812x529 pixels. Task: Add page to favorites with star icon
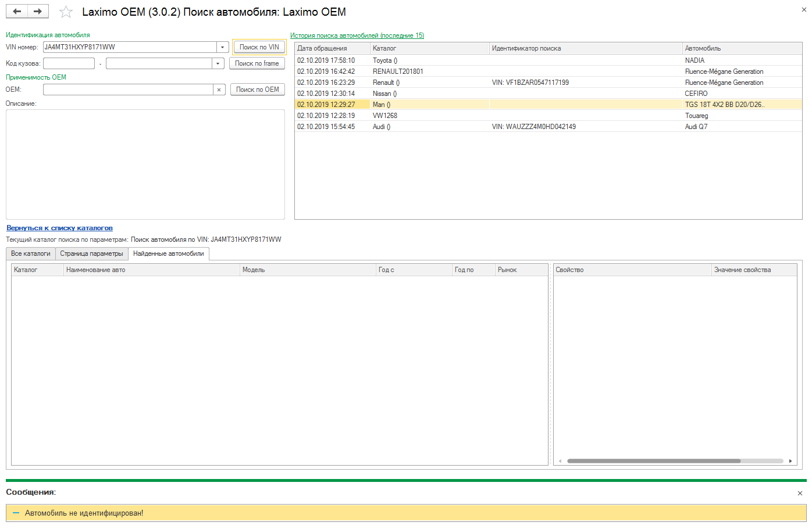66,12
